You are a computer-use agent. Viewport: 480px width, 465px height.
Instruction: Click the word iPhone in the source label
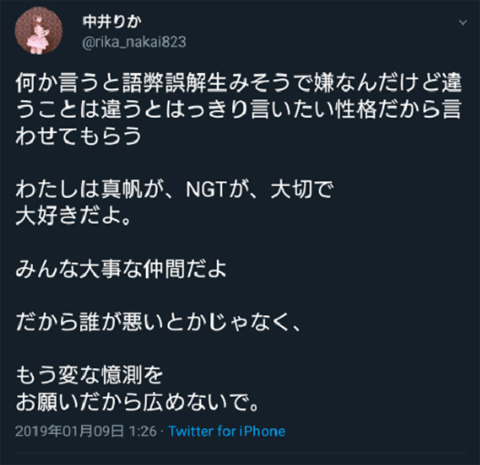pos(263,431)
